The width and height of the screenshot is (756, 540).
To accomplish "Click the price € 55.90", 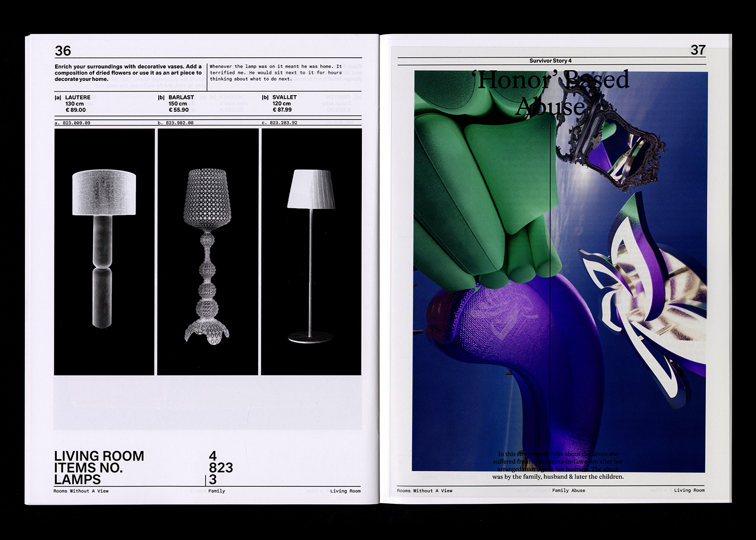I will (x=179, y=110).
